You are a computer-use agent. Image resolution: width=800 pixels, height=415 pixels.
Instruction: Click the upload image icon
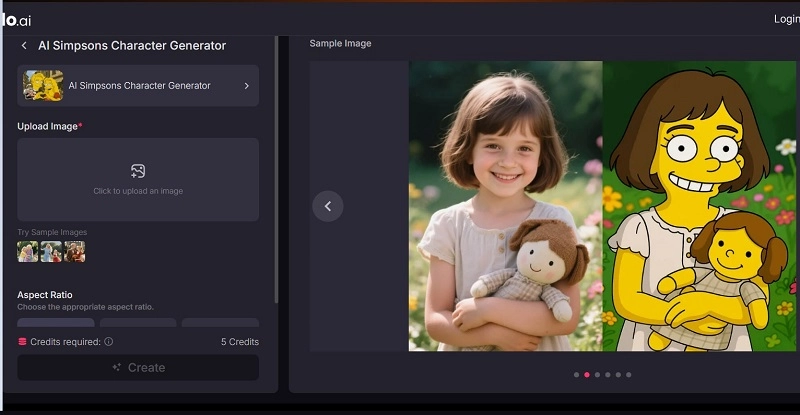(x=138, y=171)
